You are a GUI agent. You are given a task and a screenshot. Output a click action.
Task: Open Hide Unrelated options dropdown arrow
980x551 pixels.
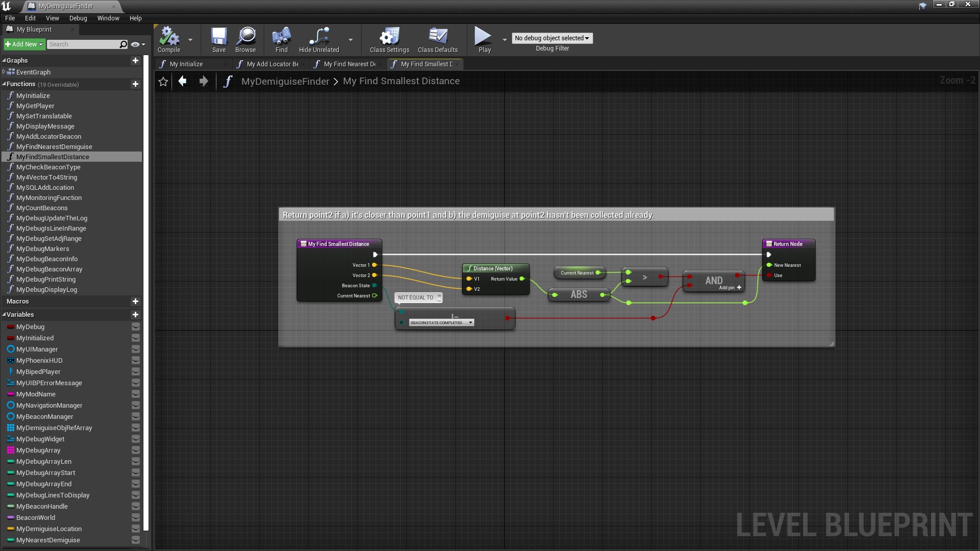point(351,40)
